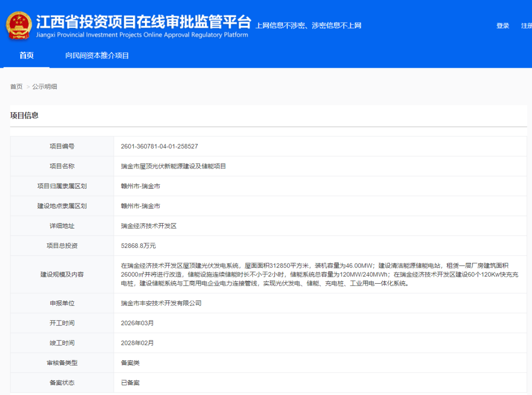Click the 已备案 filing status value
This screenshot has height=395, width=532.
pos(130,383)
